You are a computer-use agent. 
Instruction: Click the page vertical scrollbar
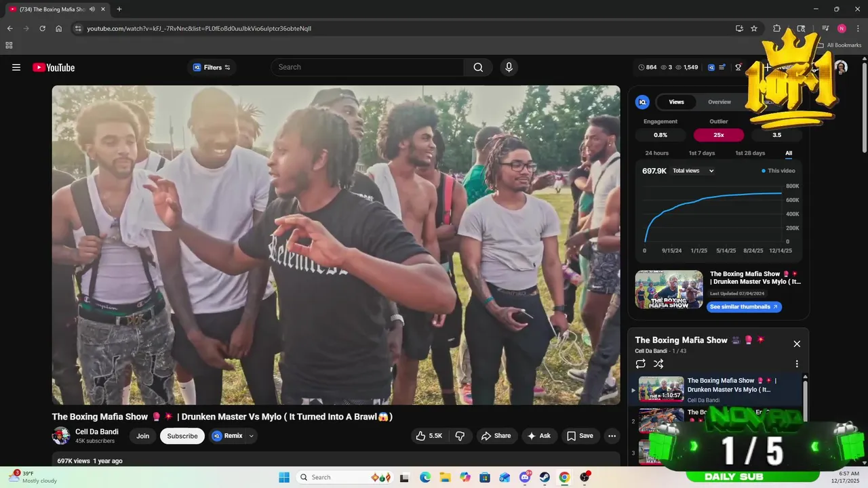[x=864, y=108]
